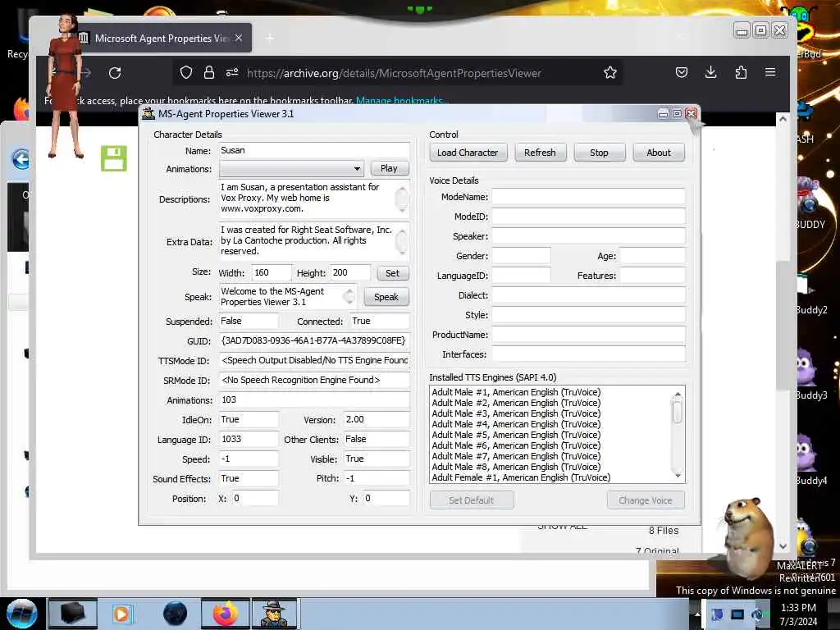This screenshot has width=840, height=630.
Task: Click the Speak button
Action: click(386, 297)
